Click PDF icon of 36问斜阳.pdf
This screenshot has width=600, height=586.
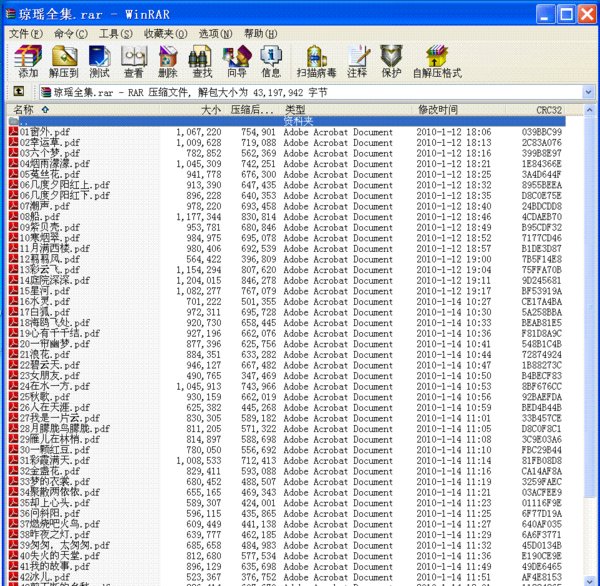[13, 513]
